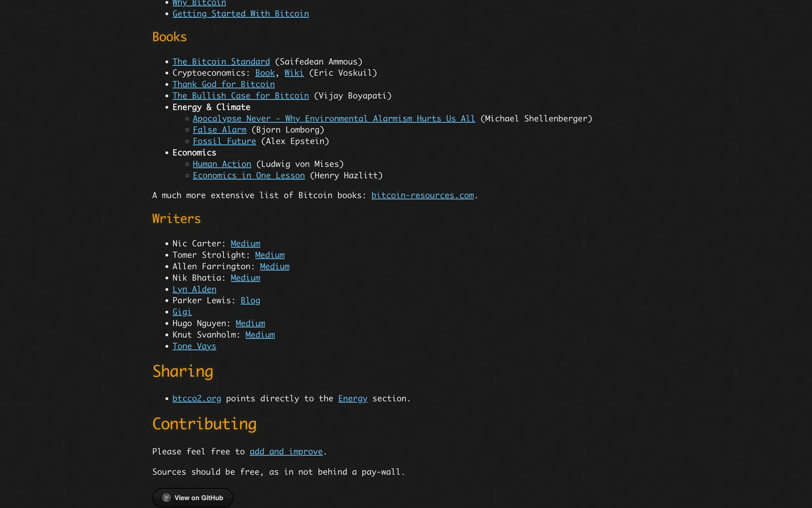
Task: Open 'Thank God for Bitcoin' link
Action: click(224, 84)
